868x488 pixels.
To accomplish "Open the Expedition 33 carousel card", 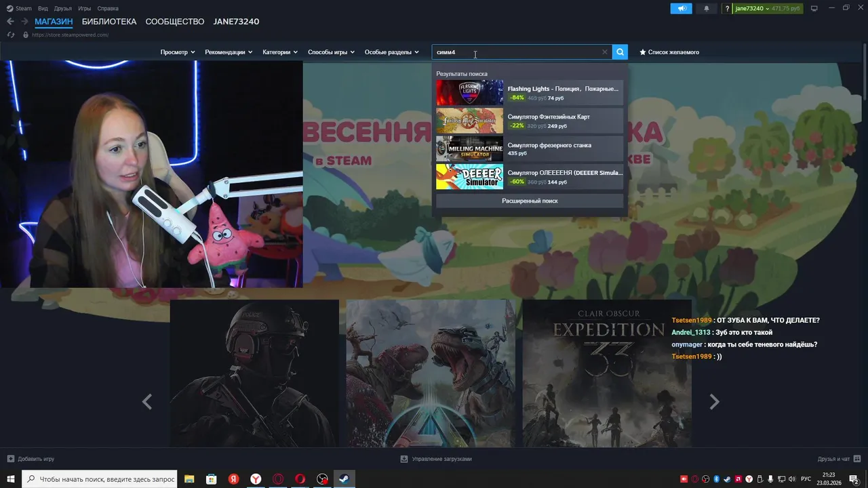I will [x=607, y=373].
